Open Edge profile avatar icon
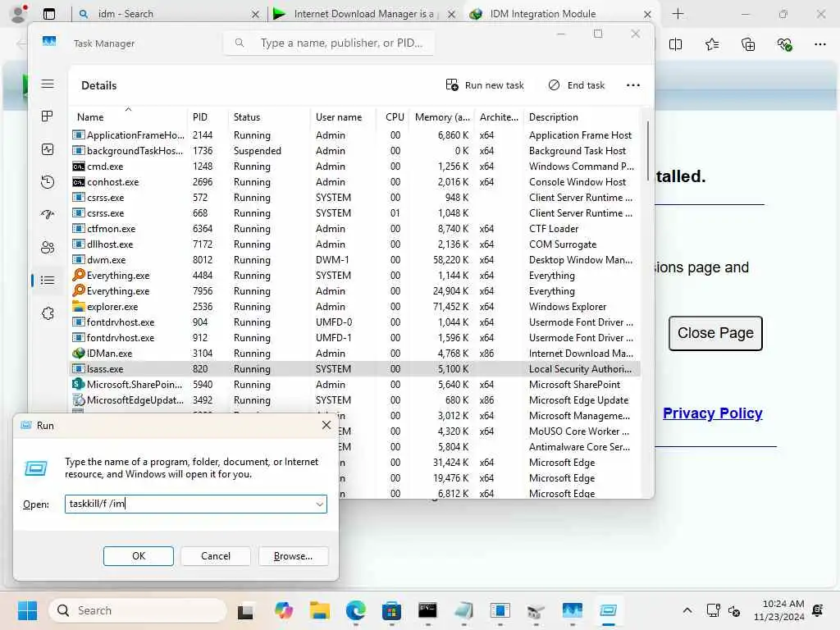 point(19,14)
